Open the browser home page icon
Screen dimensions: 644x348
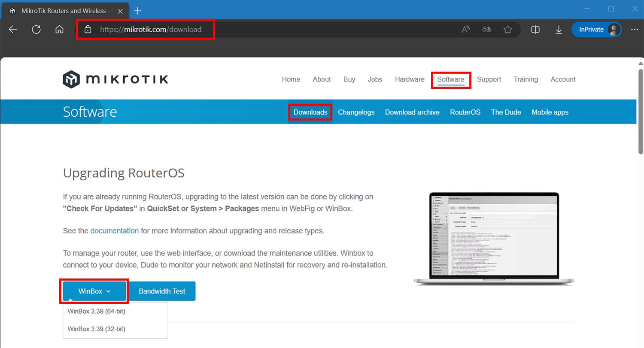[x=60, y=30]
